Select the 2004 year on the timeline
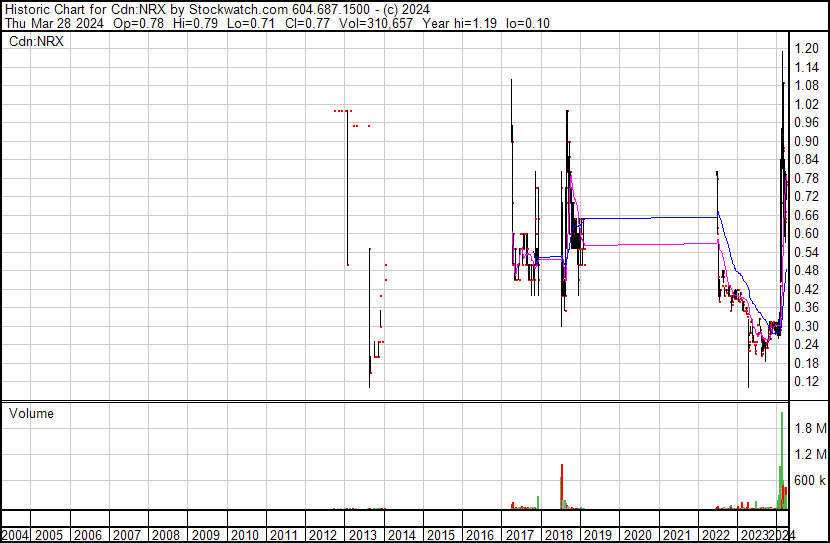Screen dimensions: 830x543 [x=15, y=535]
